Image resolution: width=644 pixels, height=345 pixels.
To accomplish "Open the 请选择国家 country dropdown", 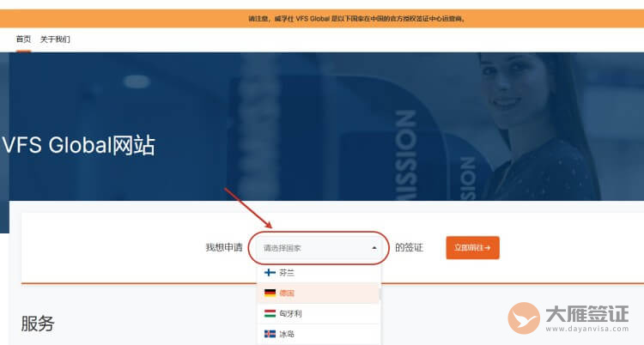I will [319, 248].
